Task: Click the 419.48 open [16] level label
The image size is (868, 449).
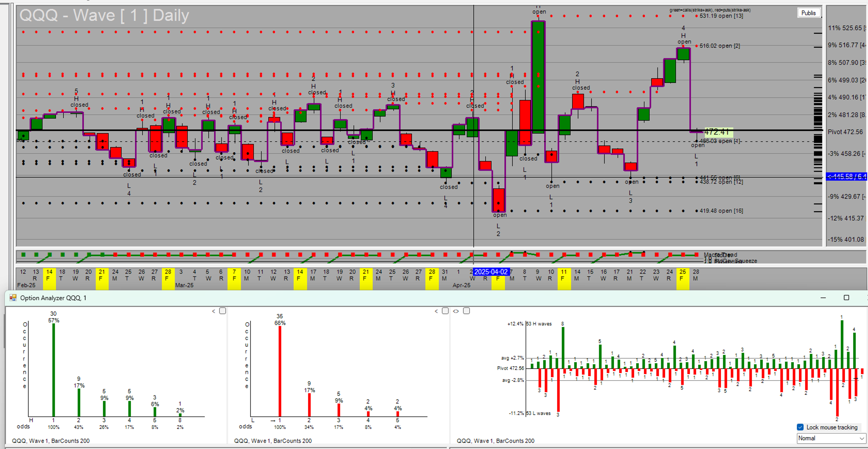Action: click(x=721, y=211)
